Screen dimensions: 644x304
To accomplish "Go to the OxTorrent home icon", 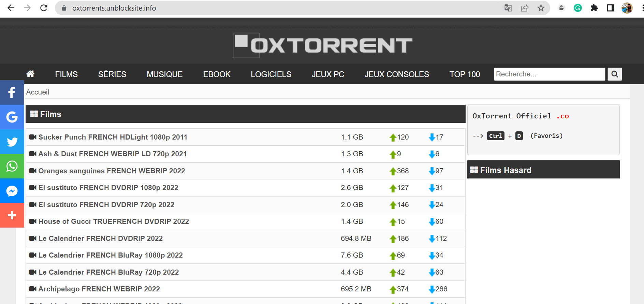I will (x=30, y=74).
